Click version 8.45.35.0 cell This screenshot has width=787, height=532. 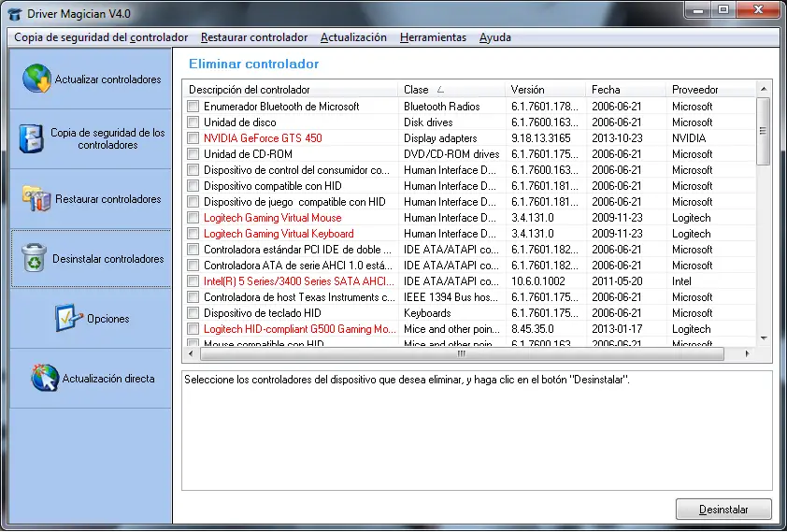pyautogui.click(x=533, y=329)
